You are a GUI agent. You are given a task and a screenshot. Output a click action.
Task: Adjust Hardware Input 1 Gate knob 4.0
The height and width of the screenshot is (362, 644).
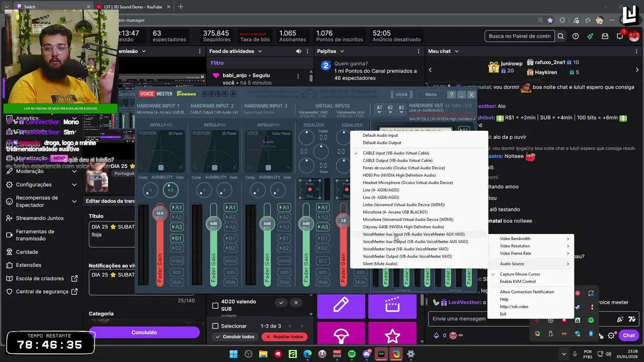pos(170,190)
